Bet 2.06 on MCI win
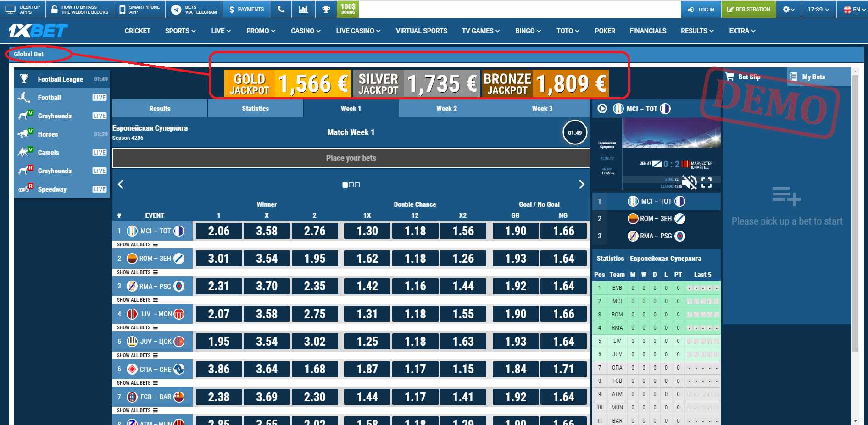 pyautogui.click(x=219, y=231)
